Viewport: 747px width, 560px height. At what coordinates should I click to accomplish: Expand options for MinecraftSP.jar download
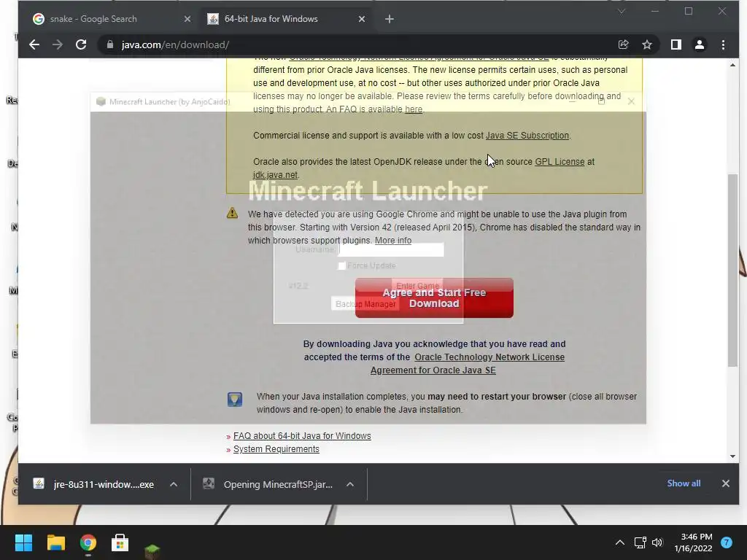(349, 484)
